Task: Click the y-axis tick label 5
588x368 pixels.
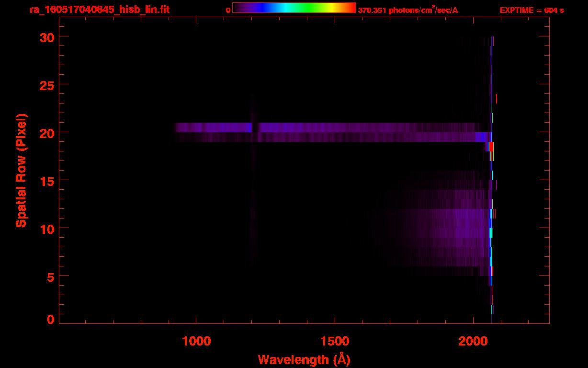Action: pos(50,276)
